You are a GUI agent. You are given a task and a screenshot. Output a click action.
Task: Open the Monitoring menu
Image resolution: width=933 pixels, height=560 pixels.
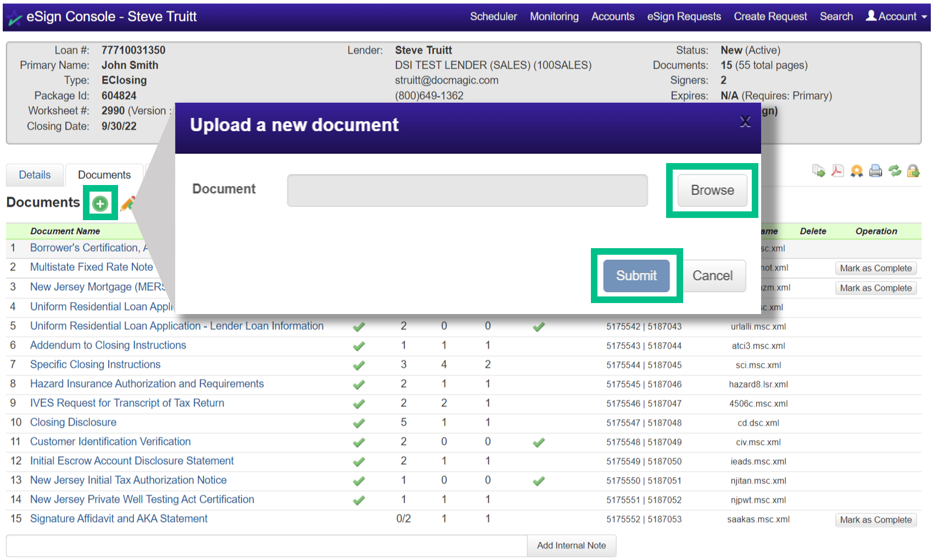554,16
